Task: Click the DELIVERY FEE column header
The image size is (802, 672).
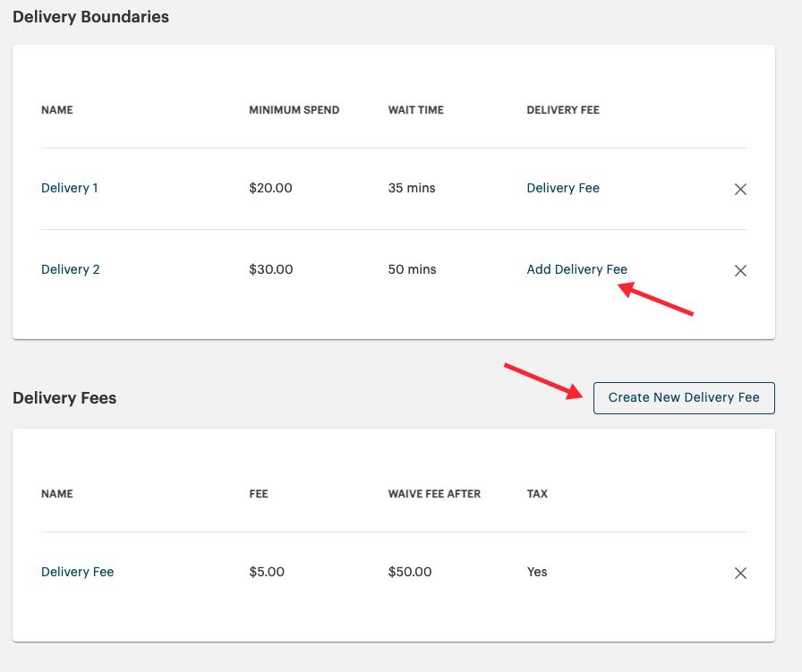Action: (x=561, y=110)
